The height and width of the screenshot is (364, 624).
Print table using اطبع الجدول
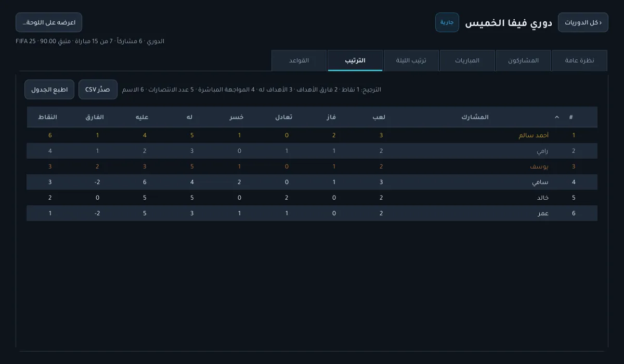tap(49, 89)
